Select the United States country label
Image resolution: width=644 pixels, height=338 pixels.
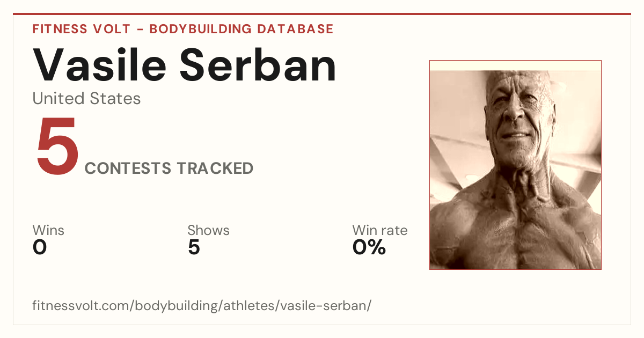(x=86, y=98)
